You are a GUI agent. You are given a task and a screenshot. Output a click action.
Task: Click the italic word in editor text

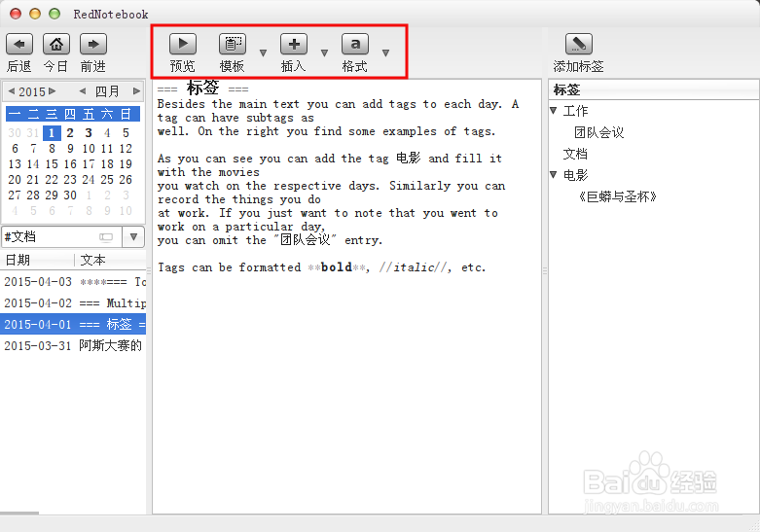pyautogui.click(x=414, y=266)
